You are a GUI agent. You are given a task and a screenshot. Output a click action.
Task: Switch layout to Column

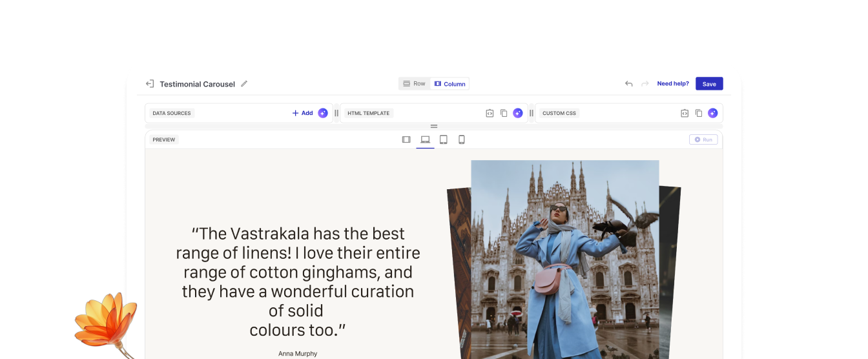click(x=450, y=84)
